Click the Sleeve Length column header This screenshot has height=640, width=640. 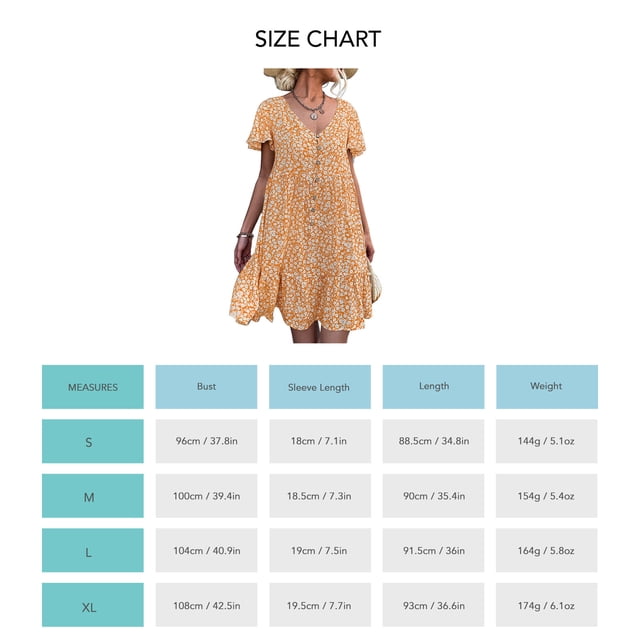click(320, 387)
